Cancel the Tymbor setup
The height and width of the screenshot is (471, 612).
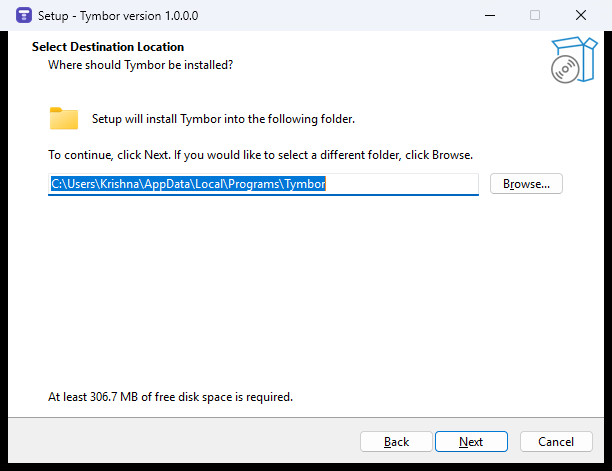pyautogui.click(x=556, y=442)
